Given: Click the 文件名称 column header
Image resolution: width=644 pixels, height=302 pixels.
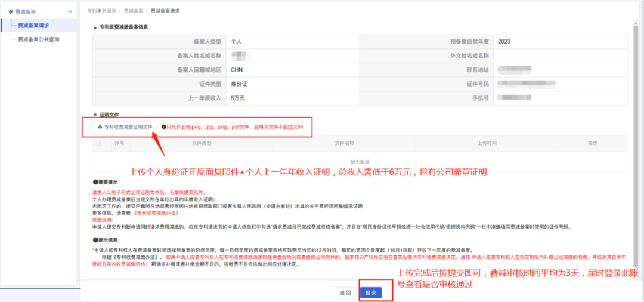Looking at the screenshot, I should [345, 143].
